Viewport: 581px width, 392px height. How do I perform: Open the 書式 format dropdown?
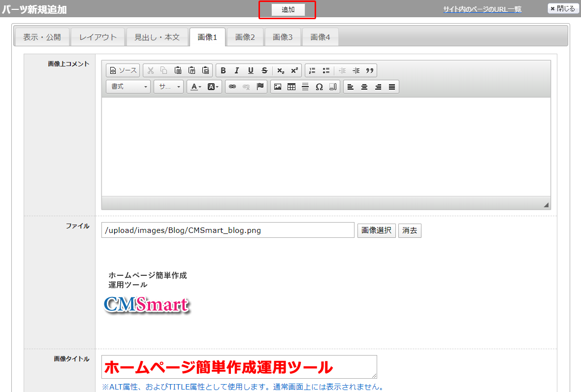[128, 87]
